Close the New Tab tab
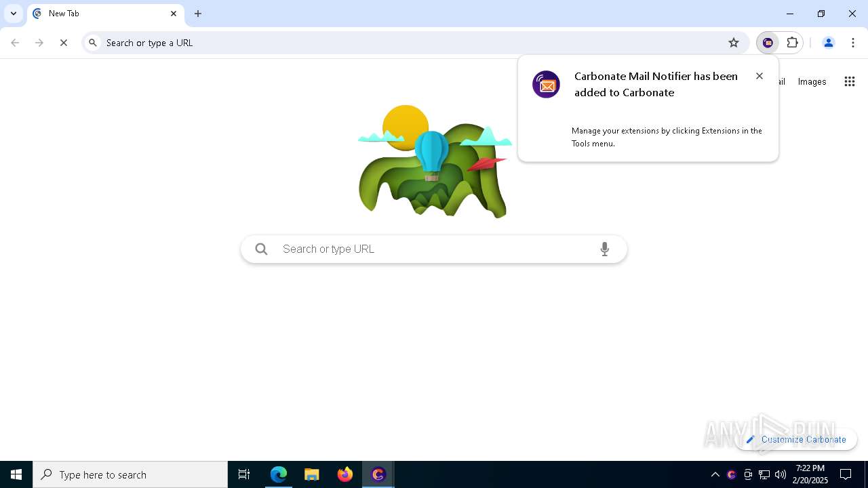This screenshot has width=868, height=488. tap(174, 14)
